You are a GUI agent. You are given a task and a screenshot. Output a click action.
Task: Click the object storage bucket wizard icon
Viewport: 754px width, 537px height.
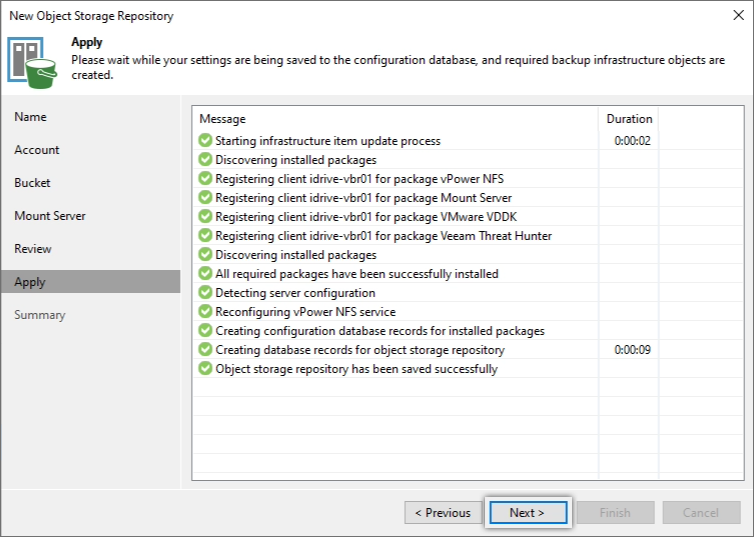pyautogui.click(x=32, y=63)
